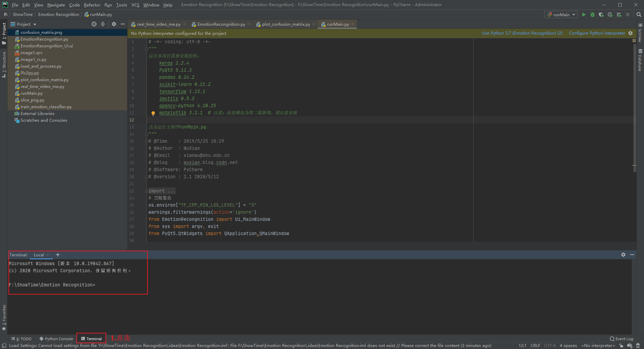The image size is (644, 349).
Task: Click Use Python 3.7 interpreter link
Action: coord(522,33)
